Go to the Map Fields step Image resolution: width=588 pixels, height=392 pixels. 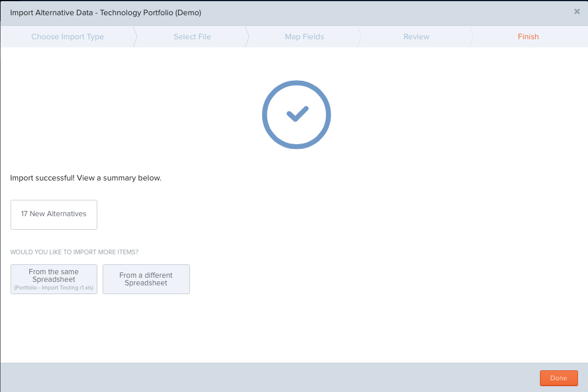tap(304, 37)
